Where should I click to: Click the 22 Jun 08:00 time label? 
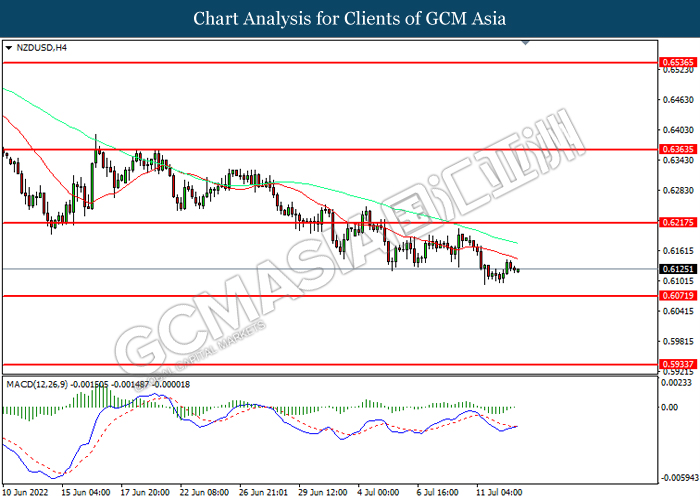pyautogui.click(x=204, y=492)
